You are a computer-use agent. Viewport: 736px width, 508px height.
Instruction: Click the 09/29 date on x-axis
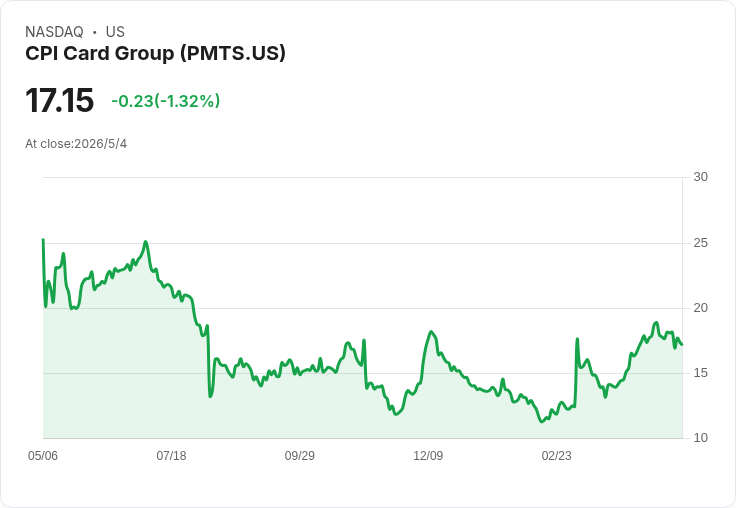tap(299, 456)
